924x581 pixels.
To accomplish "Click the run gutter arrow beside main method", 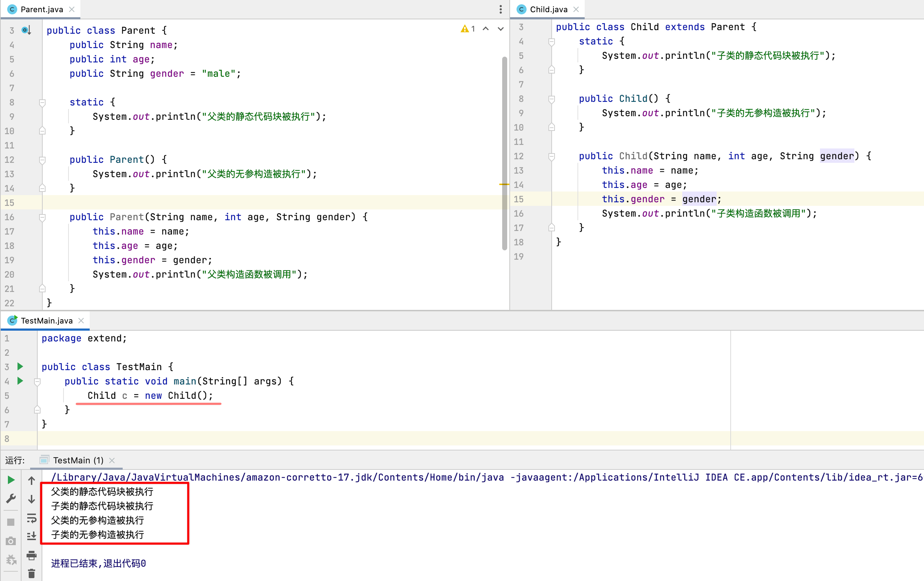I will pyautogui.click(x=20, y=381).
